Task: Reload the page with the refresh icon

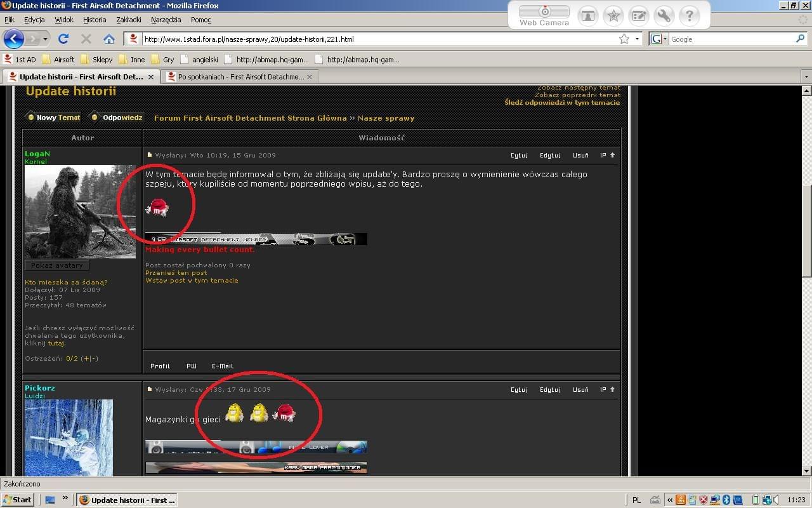Action: click(63, 39)
